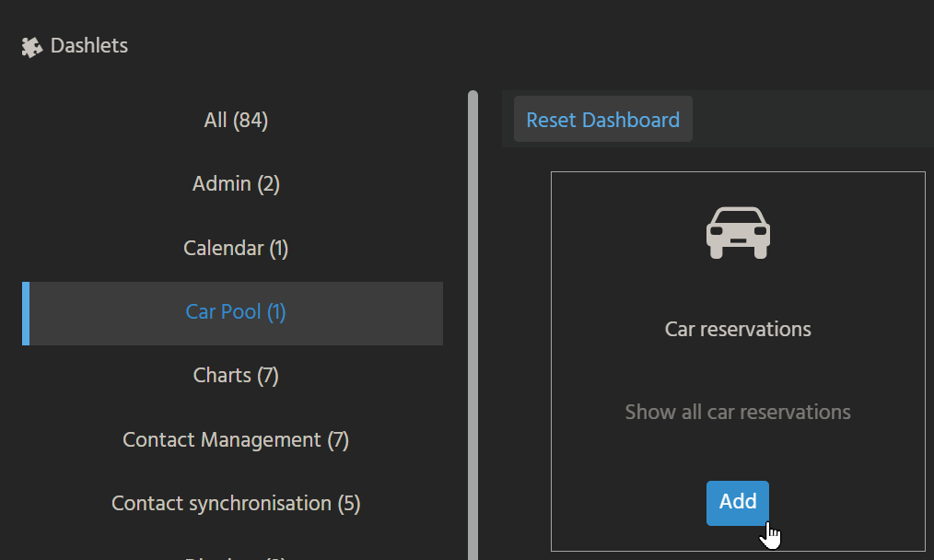Click the car icon in the dashlet card

coord(737,232)
